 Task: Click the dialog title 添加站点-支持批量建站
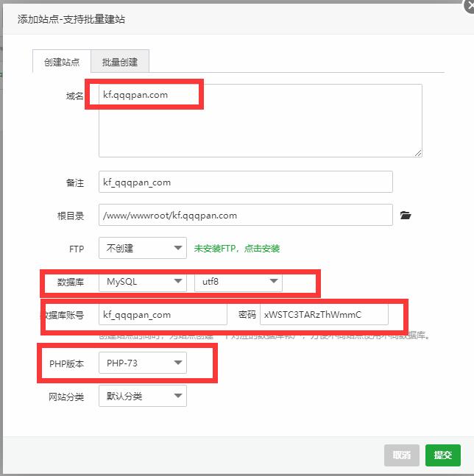(x=71, y=19)
